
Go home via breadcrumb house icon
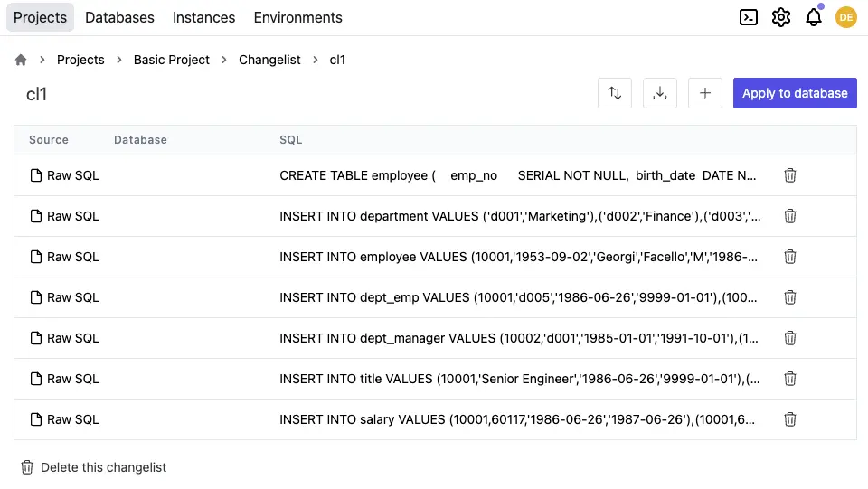21,60
